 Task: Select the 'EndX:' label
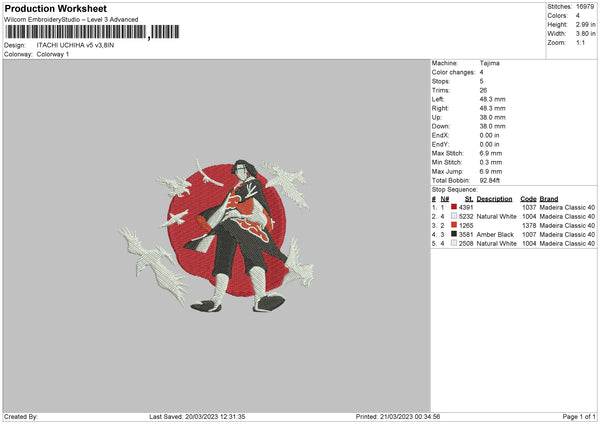pos(440,135)
